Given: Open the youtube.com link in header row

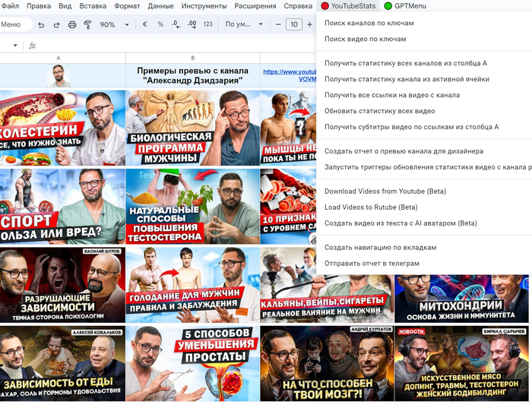Looking at the screenshot, I should tap(290, 75).
